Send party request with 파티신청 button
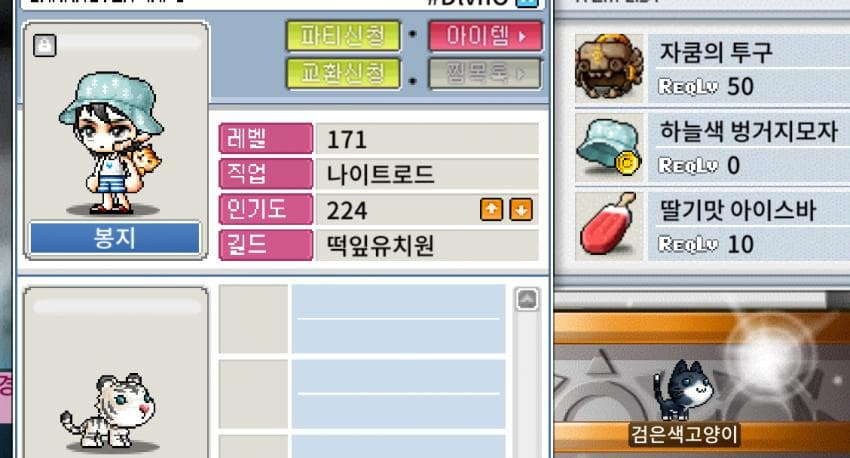 343,36
